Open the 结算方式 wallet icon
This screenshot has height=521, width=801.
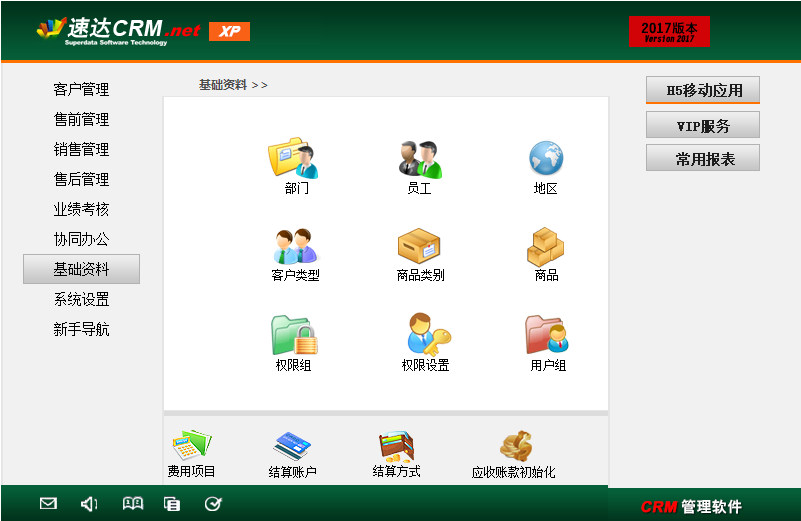coord(396,446)
